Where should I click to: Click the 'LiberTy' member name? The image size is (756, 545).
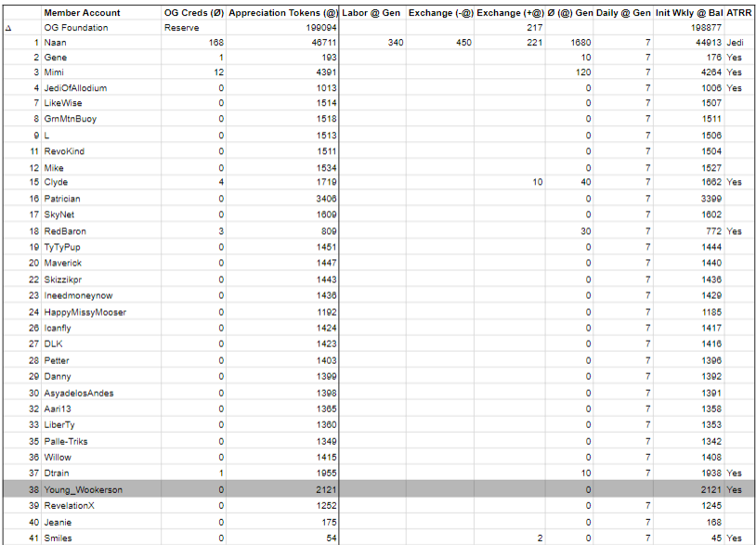pyautogui.click(x=59, y=425)
